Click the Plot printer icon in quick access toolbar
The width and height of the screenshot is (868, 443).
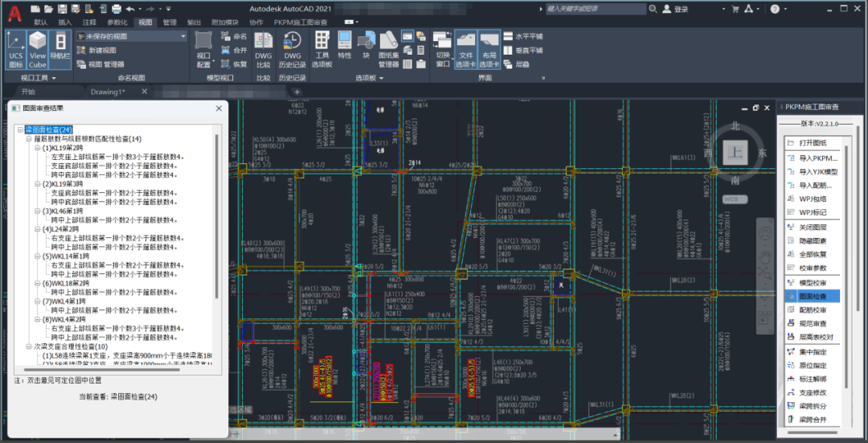[117, 9]
